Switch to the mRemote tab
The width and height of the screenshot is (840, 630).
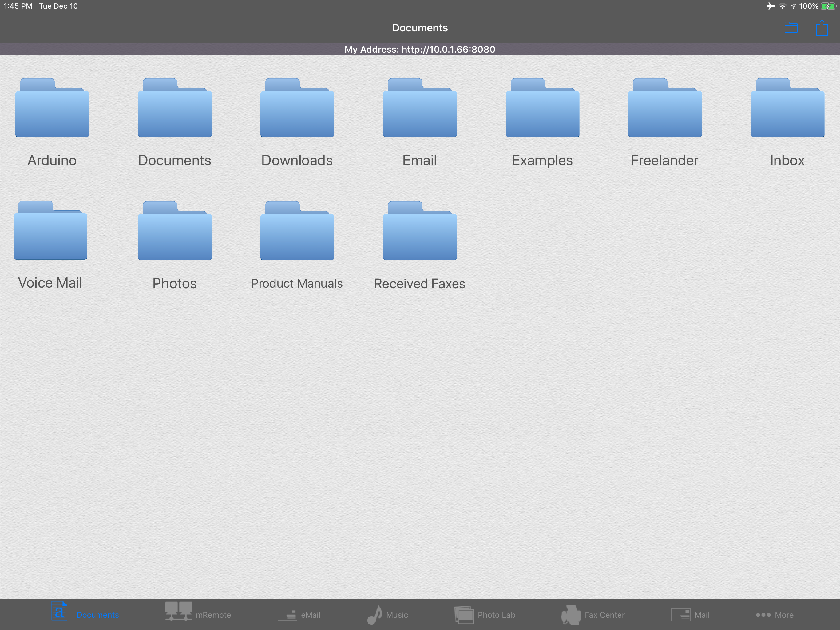click(x=198, y=614)
